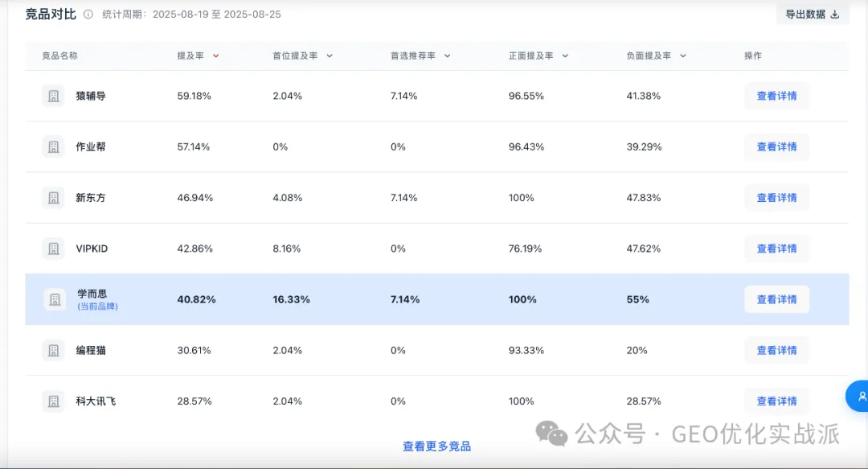
Task: Click the 8.16% first-mention value
Action: click(287, 249)
